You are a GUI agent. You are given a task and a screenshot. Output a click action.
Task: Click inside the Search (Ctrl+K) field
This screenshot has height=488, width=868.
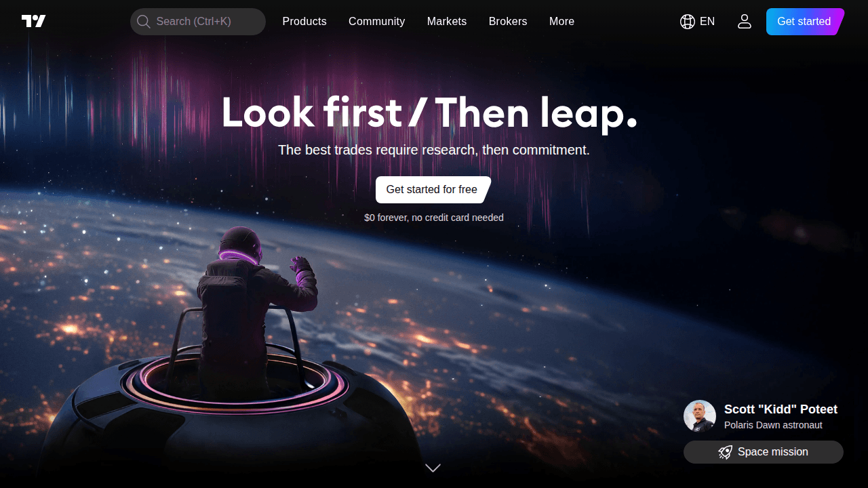198,22
